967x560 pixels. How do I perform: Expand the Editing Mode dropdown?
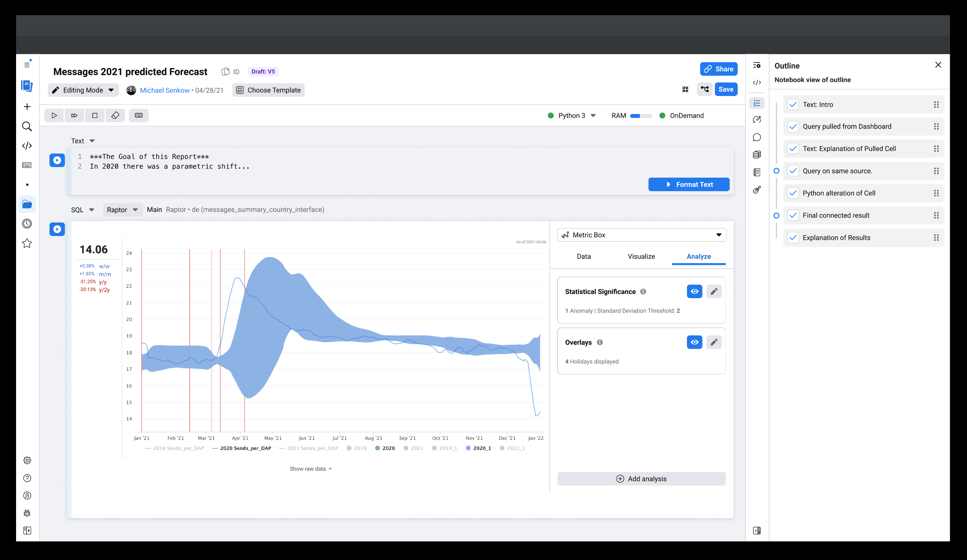click(83, 90)
